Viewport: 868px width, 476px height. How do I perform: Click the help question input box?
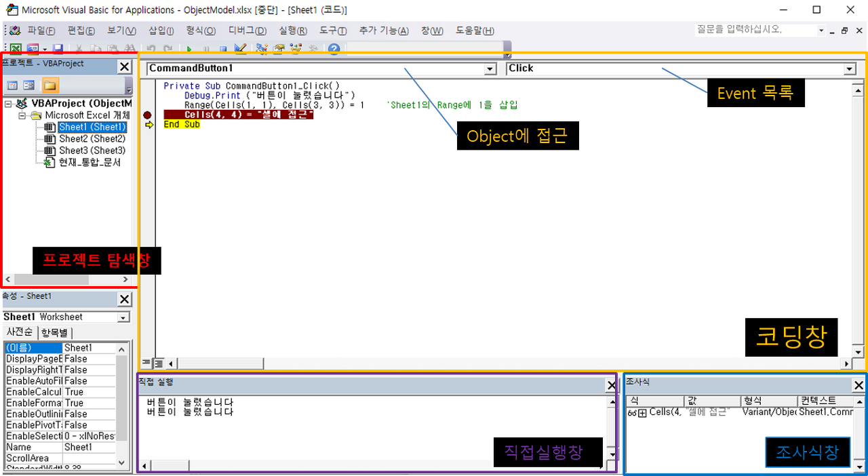click(755, 31)
